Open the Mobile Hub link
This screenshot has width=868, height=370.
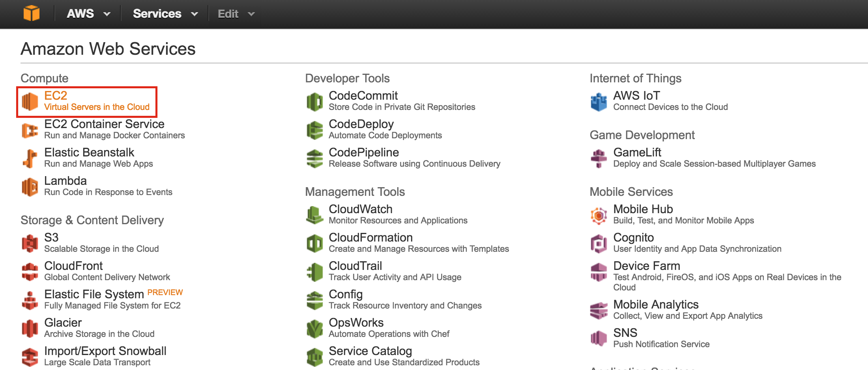[x=643, y=209]
